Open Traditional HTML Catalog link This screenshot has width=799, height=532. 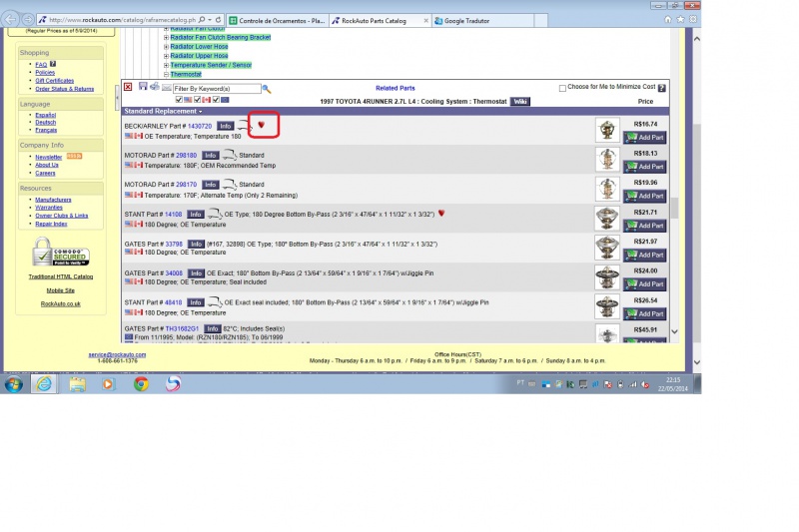coord(61,276)
